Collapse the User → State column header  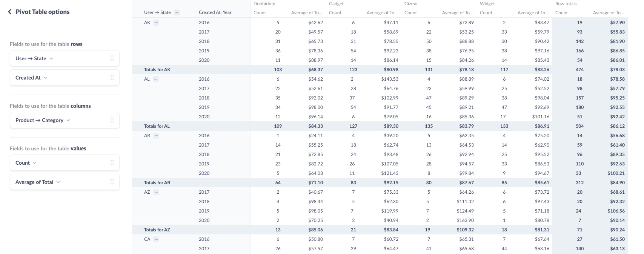(x=177, y=12)
